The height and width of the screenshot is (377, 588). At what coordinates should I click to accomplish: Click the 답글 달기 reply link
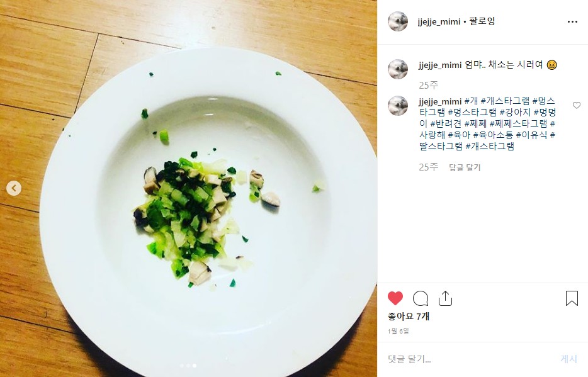click(x=465, y=167)
